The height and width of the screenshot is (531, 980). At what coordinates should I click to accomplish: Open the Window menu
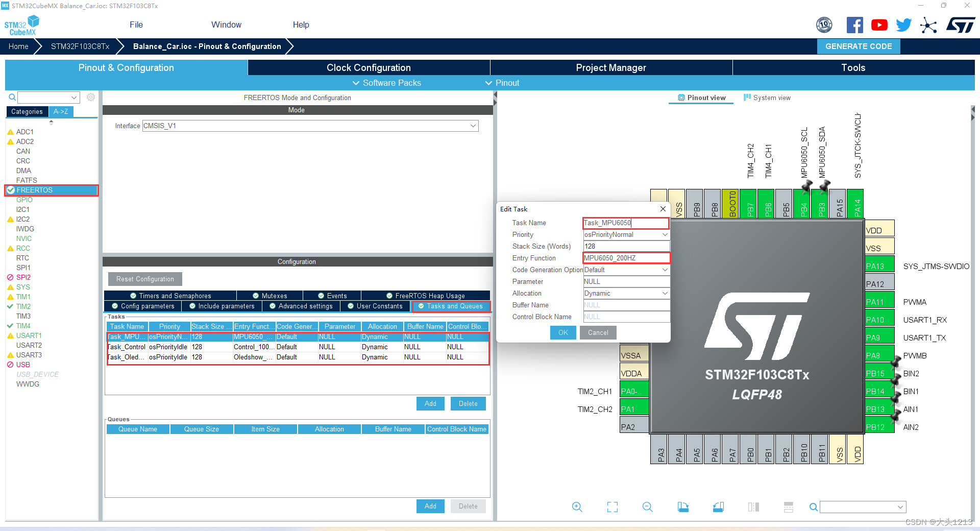[x=226, y=25]
